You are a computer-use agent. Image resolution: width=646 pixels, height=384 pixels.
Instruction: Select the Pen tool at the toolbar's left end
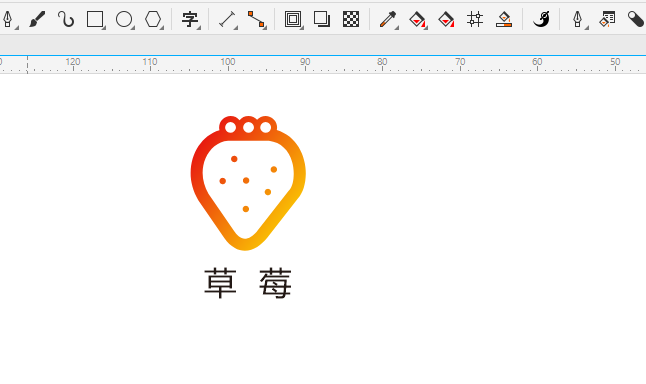point(8,19)
